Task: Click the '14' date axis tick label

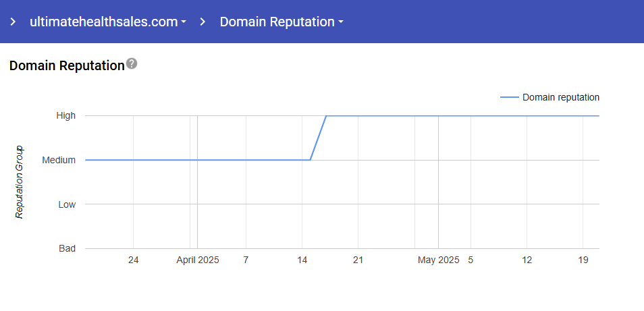Action: [302, 260]
